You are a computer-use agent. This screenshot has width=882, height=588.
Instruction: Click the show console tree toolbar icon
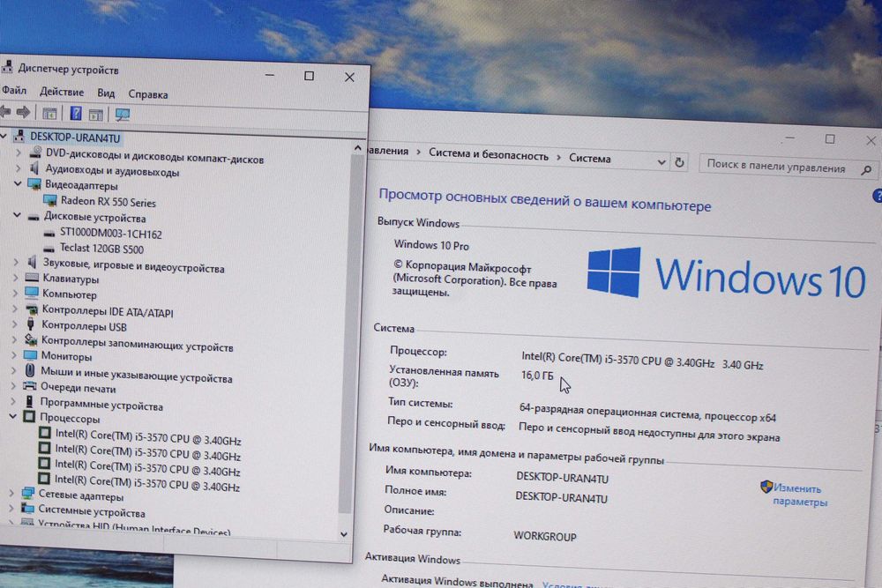pyautogui.click(x=49, y=114)
